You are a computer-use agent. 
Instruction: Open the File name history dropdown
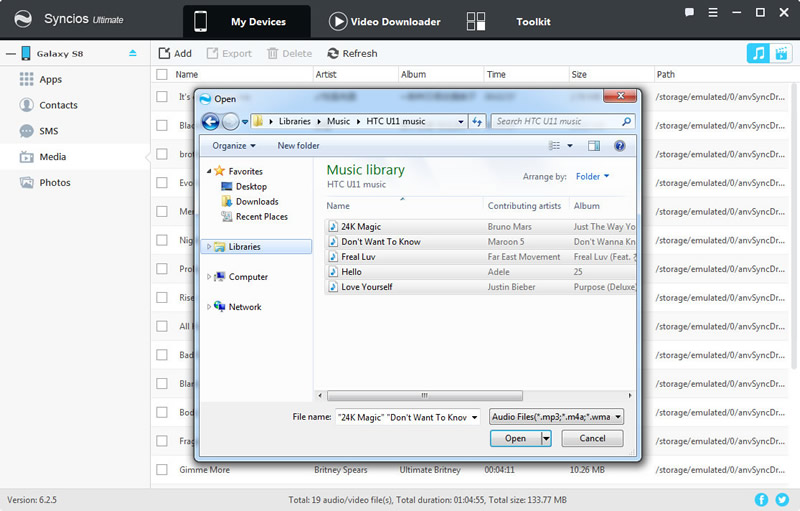coord(474,417)
